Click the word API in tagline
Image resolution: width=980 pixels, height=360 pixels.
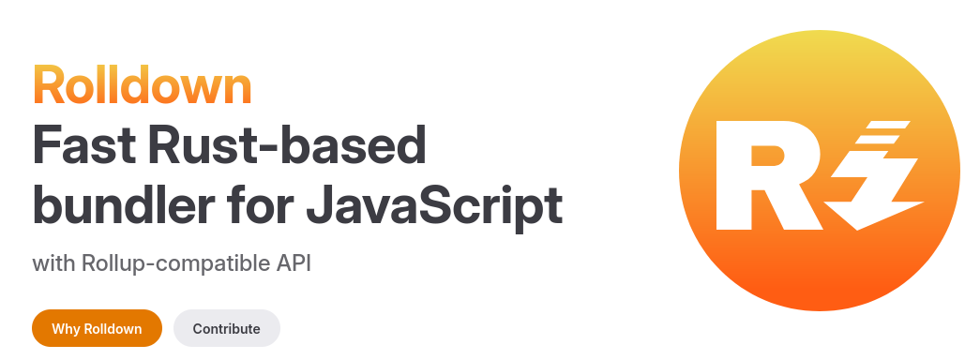294,263
